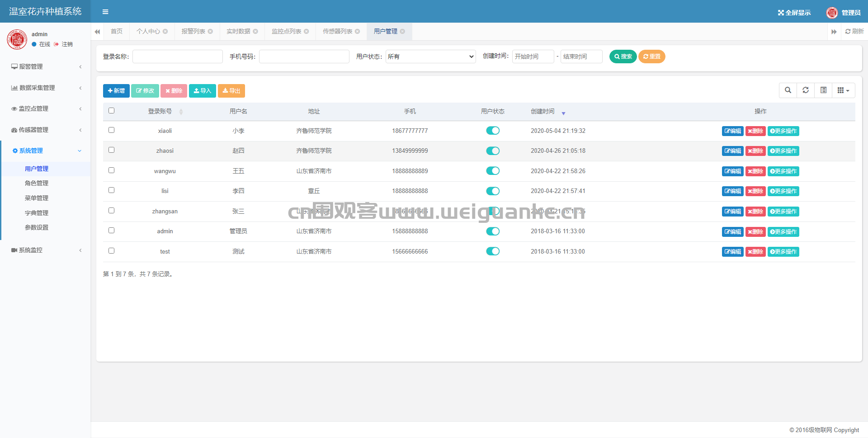Toggle user status switch for xiaoli

click(x=493, y=131)
